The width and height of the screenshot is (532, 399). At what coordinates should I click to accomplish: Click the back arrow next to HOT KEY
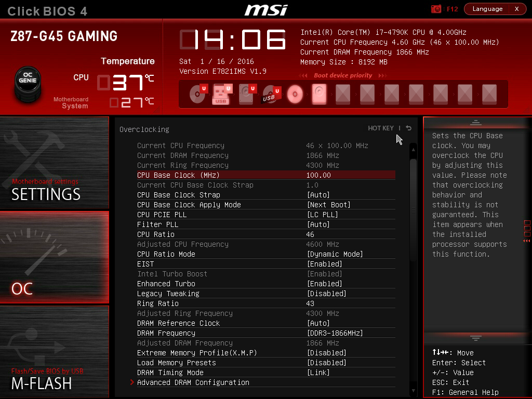click(409, 128)
